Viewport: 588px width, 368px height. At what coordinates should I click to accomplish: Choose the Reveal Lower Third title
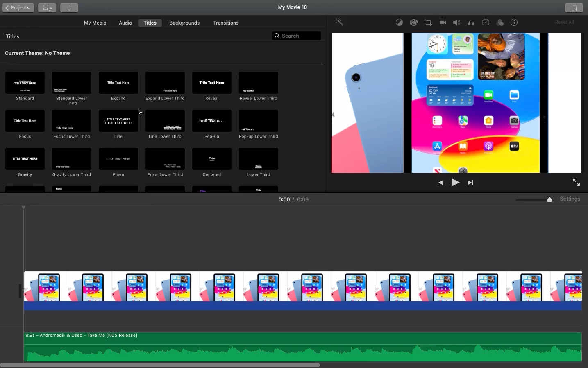(x=259, y=83)
